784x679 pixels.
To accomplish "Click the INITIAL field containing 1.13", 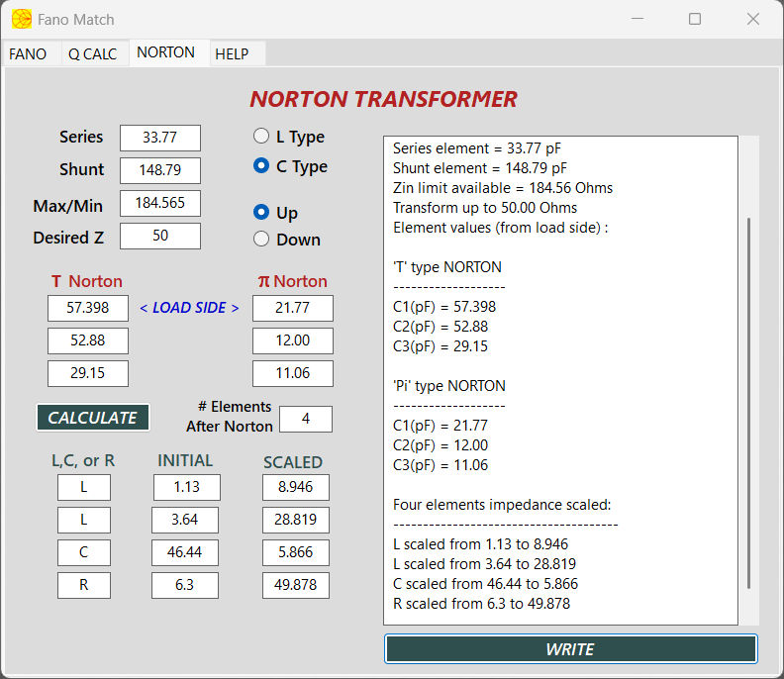I will [x=186, y=487].
